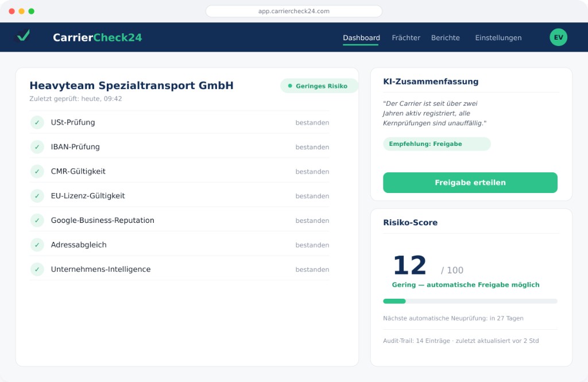
Task: Click the KI-Zusammenfassung heading
Action: coord(431,82)
